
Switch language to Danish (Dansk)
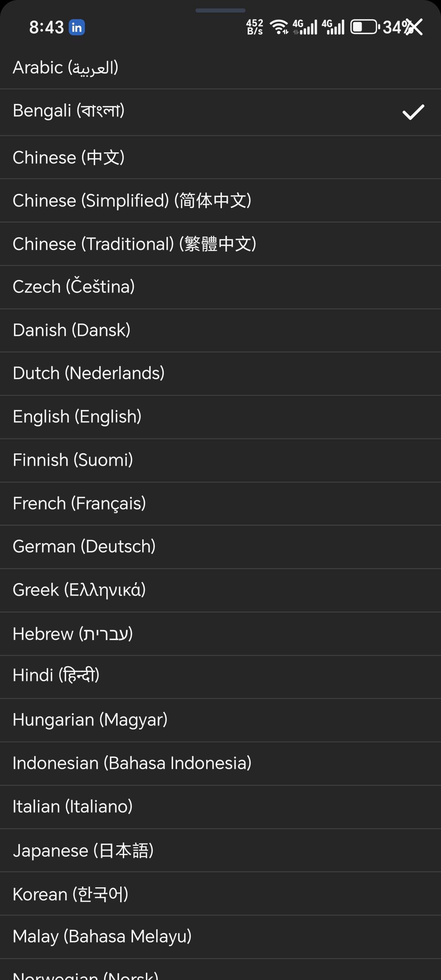tap(71, 330)
